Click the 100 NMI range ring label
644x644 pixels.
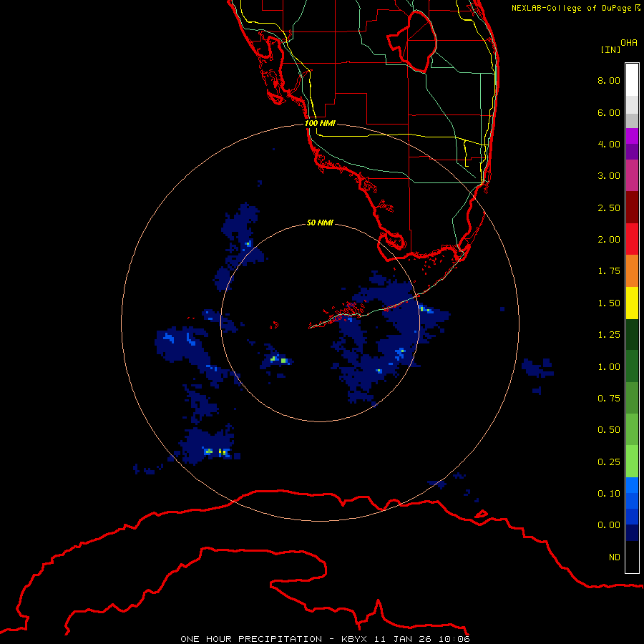coord(320,123)
